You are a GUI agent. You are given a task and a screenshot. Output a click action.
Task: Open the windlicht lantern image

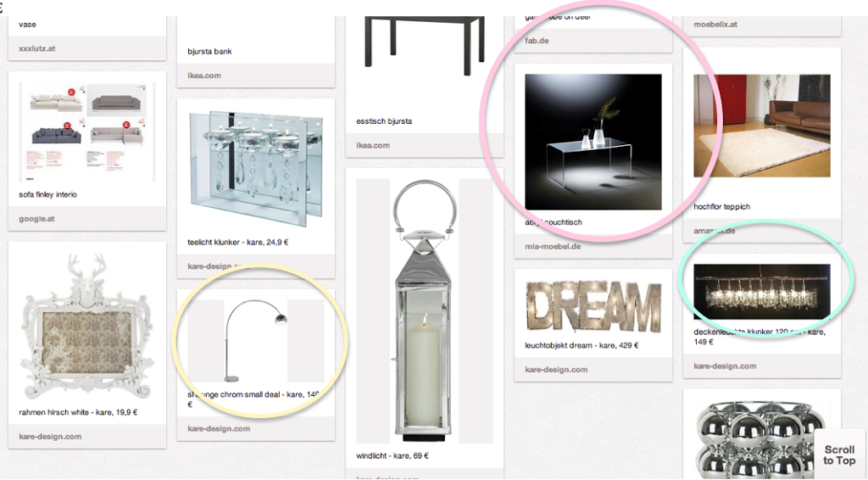(x=425, y=310)
